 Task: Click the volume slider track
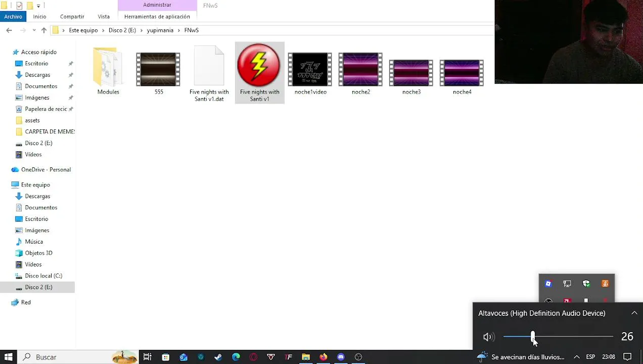click(x=558, y=337)
